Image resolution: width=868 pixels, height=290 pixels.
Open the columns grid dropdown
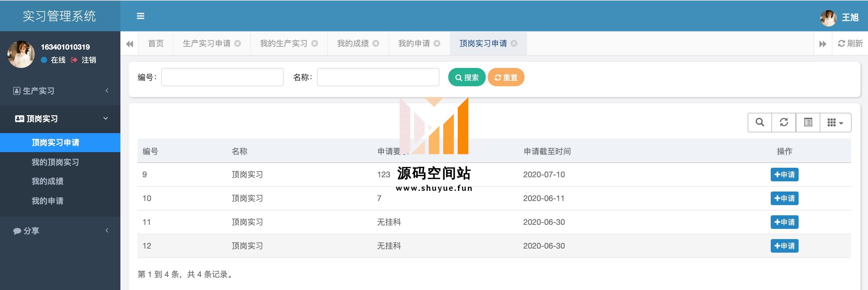coord(835,122)
